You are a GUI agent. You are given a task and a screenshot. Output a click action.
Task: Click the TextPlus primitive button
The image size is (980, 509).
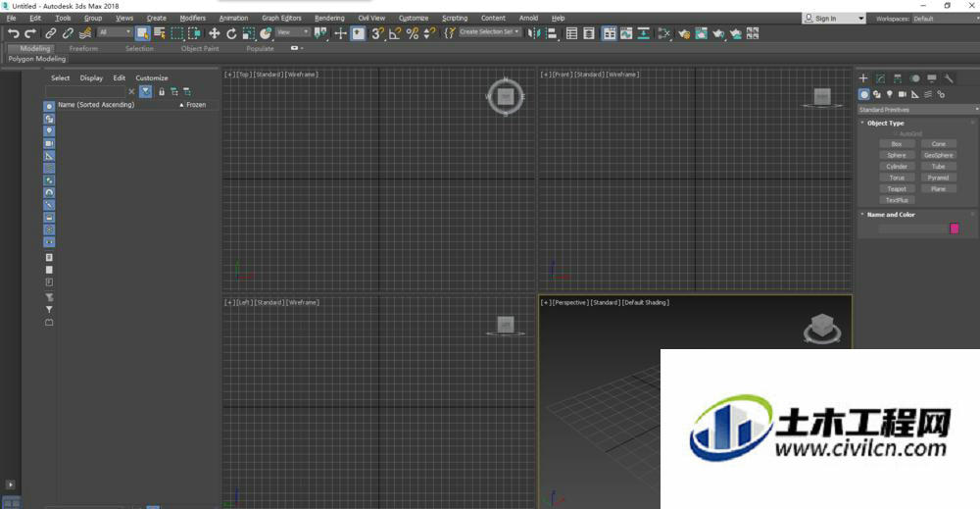click(897, 200)
